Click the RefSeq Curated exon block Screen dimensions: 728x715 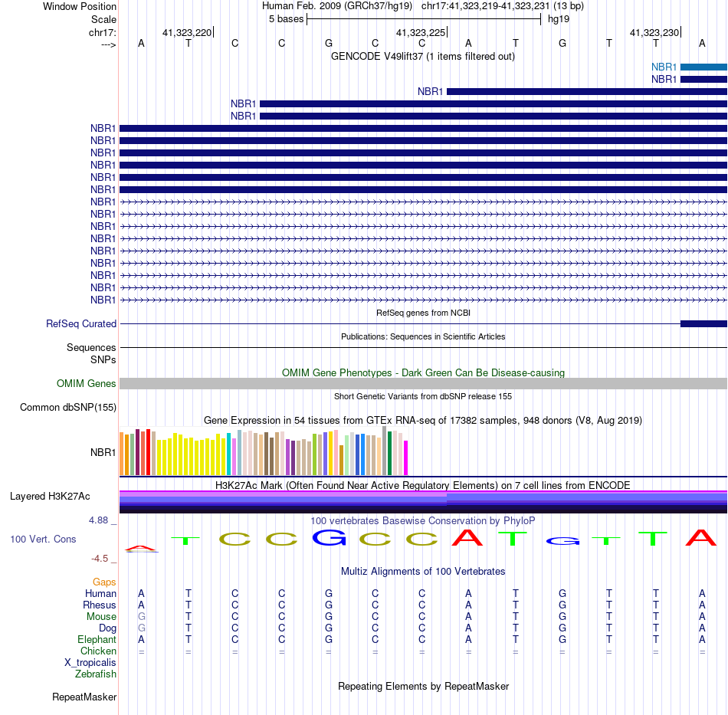point(703,323)
